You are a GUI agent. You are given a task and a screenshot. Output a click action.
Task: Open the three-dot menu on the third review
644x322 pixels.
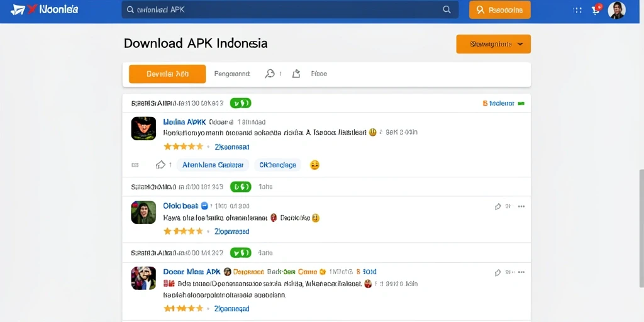tap(521, 272)
